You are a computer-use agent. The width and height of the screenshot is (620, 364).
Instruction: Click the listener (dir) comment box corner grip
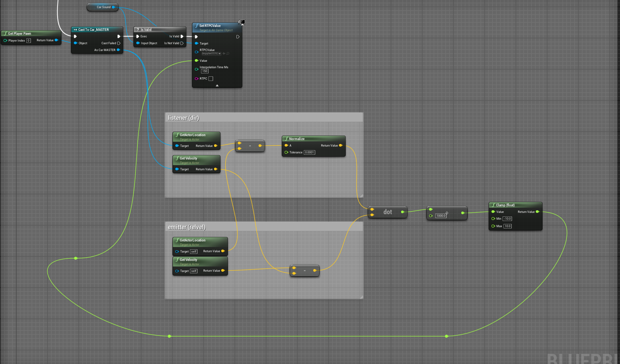tap(361, 196)
